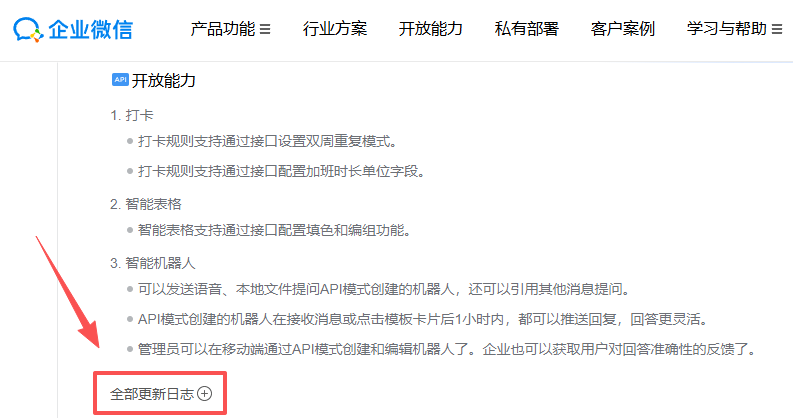Select 私有部署 in the top navigation
Image resolution: width=793 pixels, height=418 pixels.
pos(526,29)
